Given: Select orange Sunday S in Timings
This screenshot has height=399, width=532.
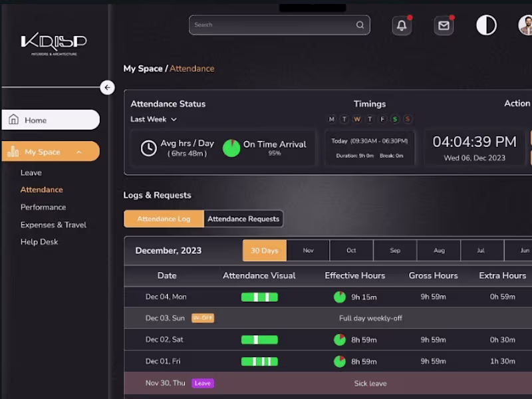Looking at the screenshot, I should click(408, 119).
